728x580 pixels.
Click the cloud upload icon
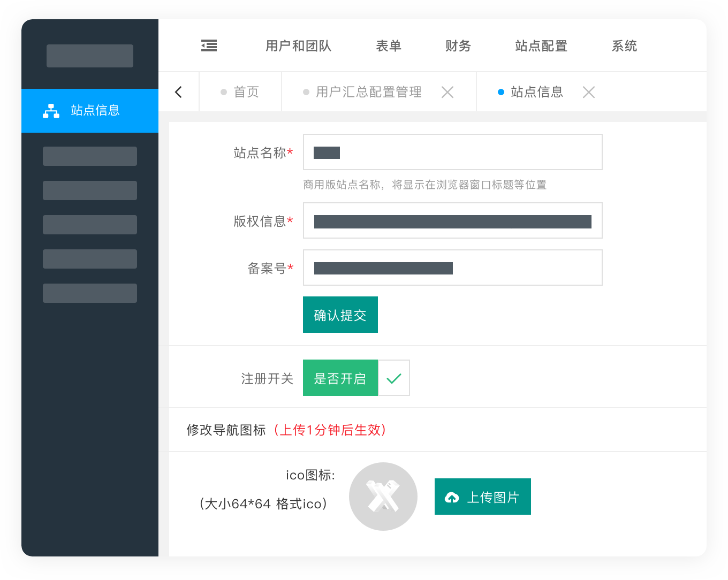tap(452, 498)
